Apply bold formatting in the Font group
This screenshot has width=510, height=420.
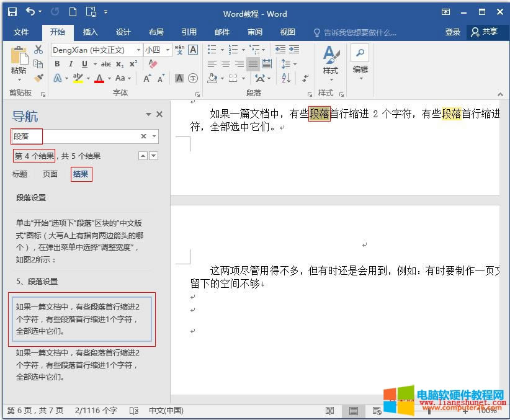coord(57,63)
